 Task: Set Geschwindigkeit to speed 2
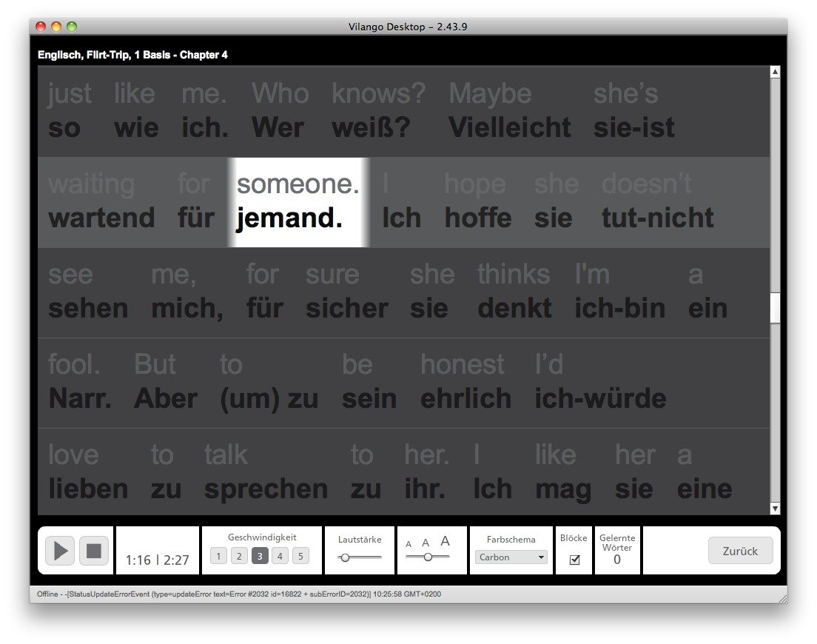(x=239, y=556)
